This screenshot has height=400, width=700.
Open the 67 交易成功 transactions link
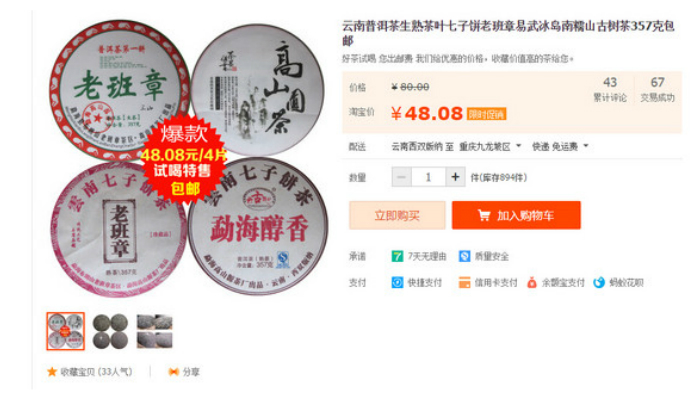click(658, 89)
